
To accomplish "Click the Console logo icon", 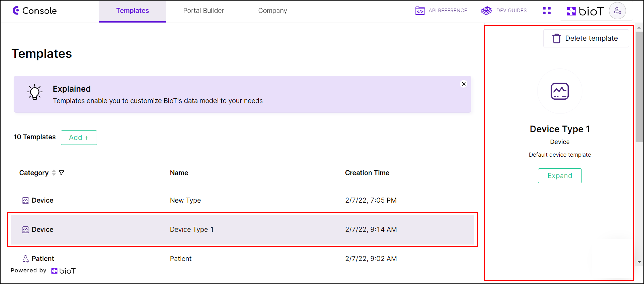I will [16, 11].
